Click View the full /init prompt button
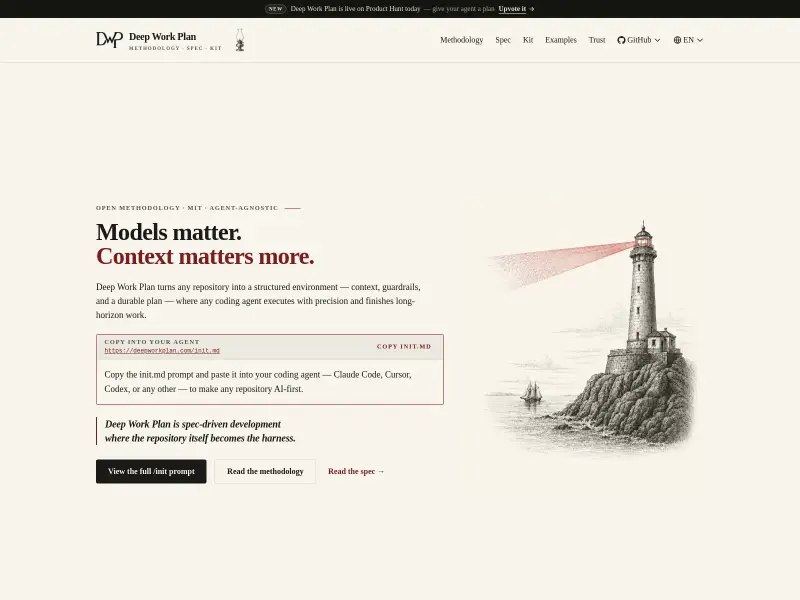Viewport: 800px width, 600px height. coord(151,471)
